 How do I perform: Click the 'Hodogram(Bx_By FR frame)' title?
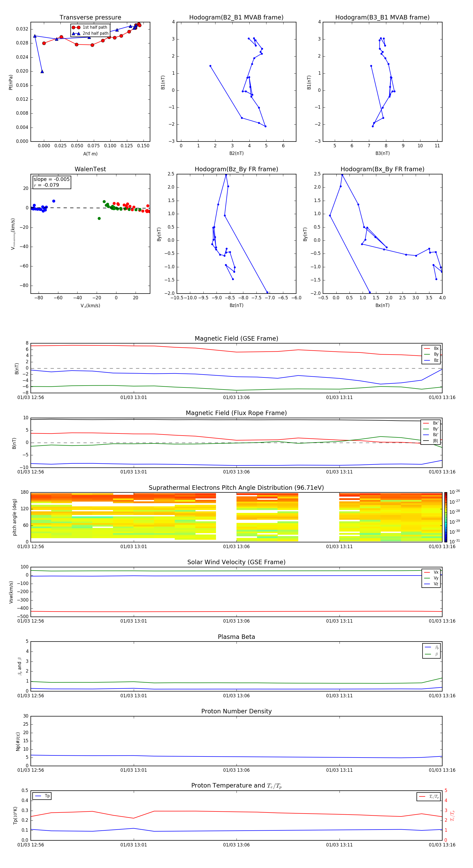[382, 169]
